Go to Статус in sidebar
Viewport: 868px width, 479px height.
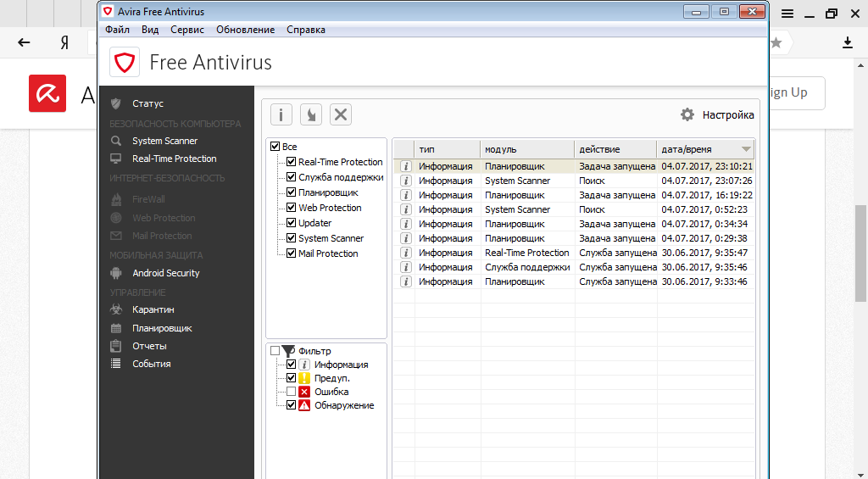[x=147, y=103]
